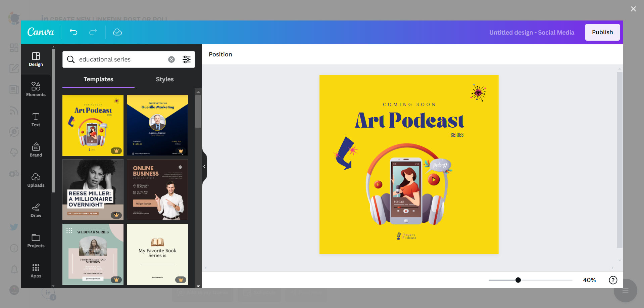
Task: Click the Redo arrow
Action: tap(93, 32)
